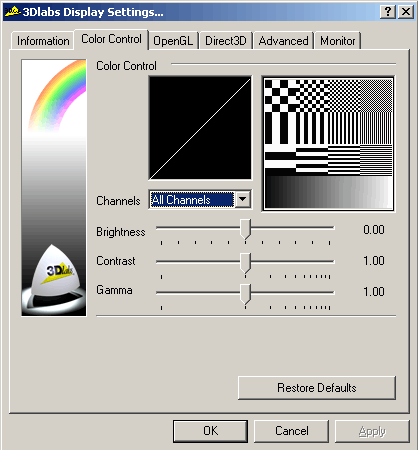Click the Contrast slider thumb

pos(246,263)
